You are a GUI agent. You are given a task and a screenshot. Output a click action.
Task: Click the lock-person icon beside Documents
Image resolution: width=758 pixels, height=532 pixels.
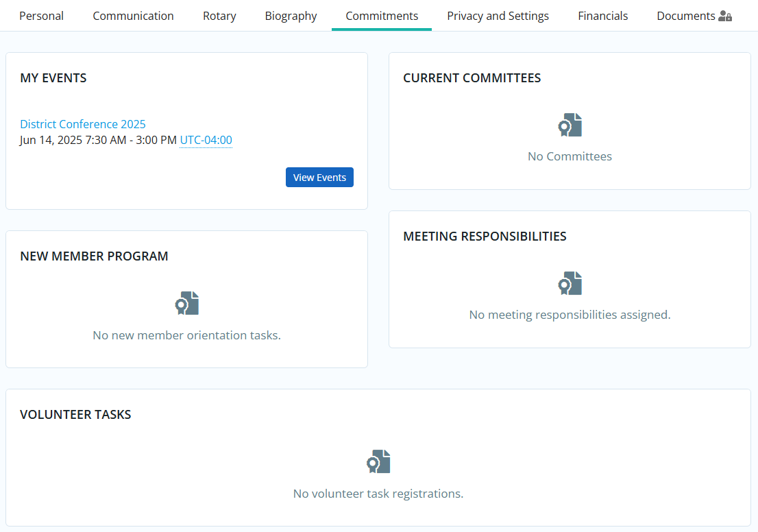725,16
